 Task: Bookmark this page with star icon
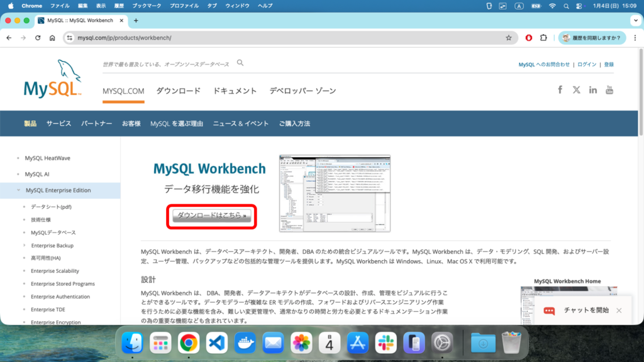[x=508, y=38]
